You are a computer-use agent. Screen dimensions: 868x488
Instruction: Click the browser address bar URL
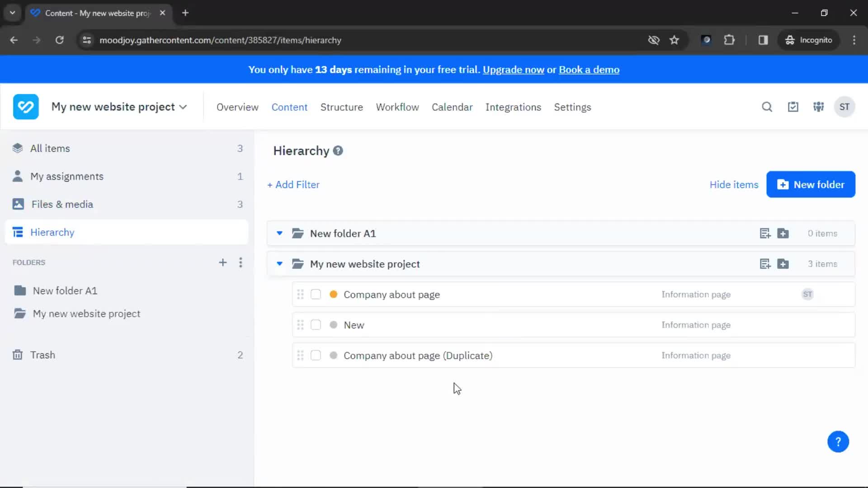click(x=220, y=40)
